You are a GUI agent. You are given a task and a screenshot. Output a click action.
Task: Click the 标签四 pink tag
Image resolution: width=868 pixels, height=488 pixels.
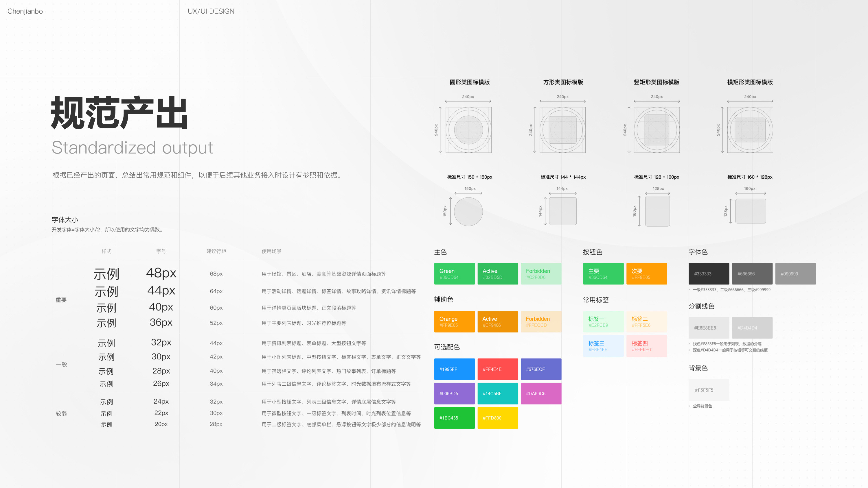[646, 346]
